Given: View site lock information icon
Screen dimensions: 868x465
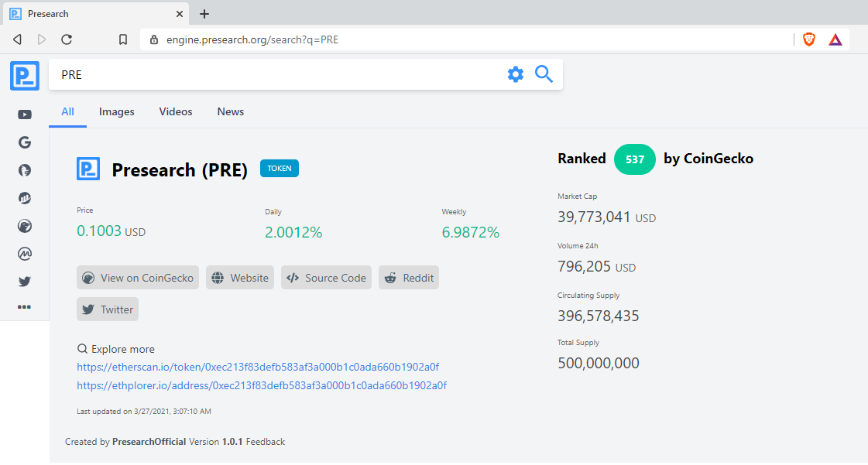Looking at the screenshot, I should (x=154, y=39).
